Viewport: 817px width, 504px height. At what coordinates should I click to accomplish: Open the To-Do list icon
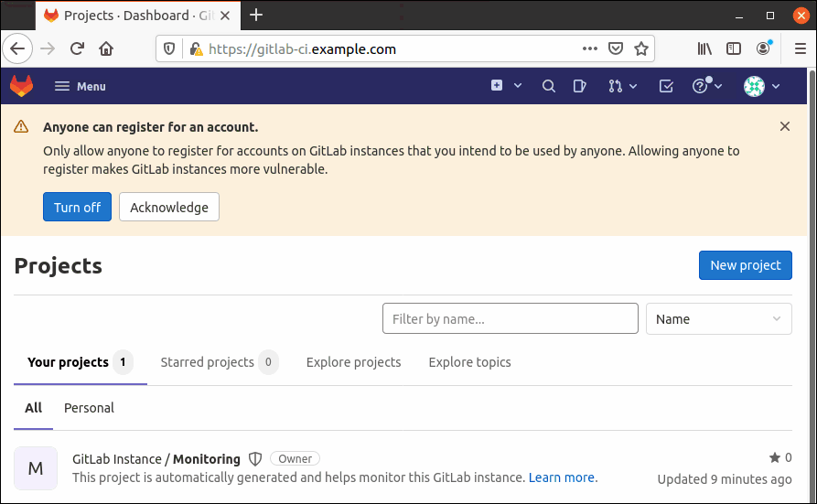pyautogui.click(x=666, y=86)
